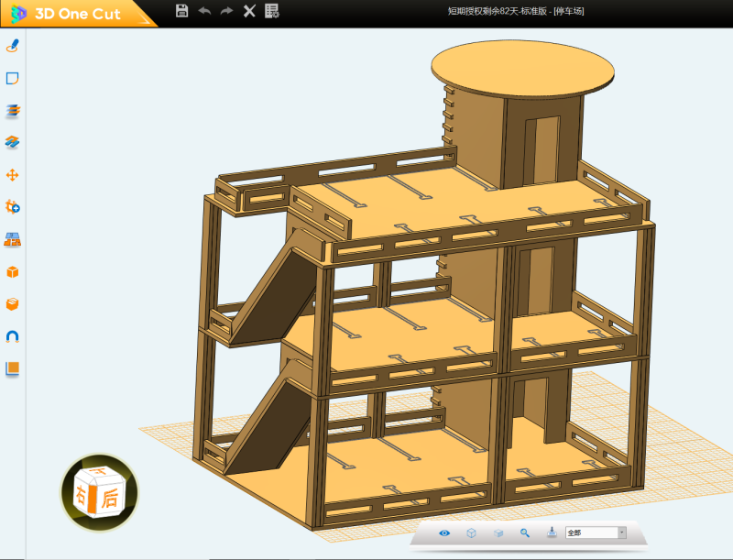Undo the last action
The width and height of the screenshot is (733, 560).
pyautogui.click(x=204, y=11)
